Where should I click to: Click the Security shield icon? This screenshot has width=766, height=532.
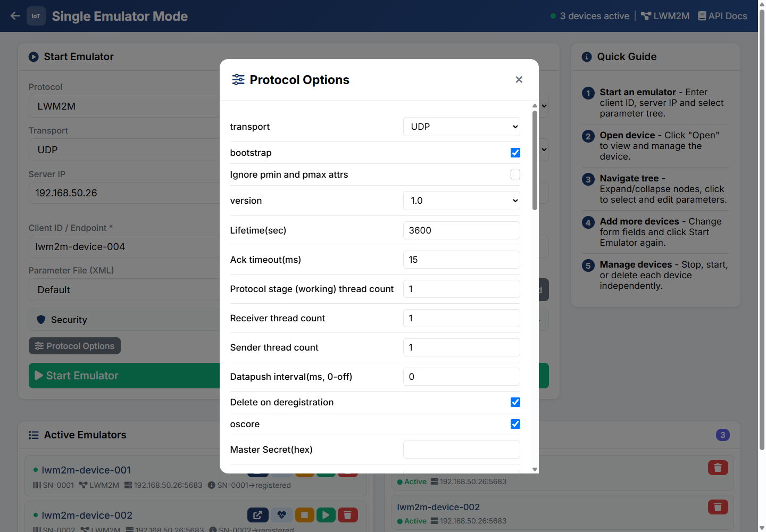(41, 320)
